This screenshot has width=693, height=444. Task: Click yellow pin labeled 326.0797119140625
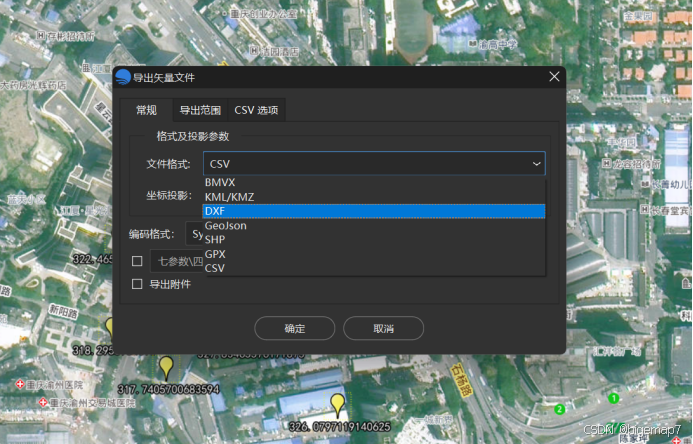[338, 406]
